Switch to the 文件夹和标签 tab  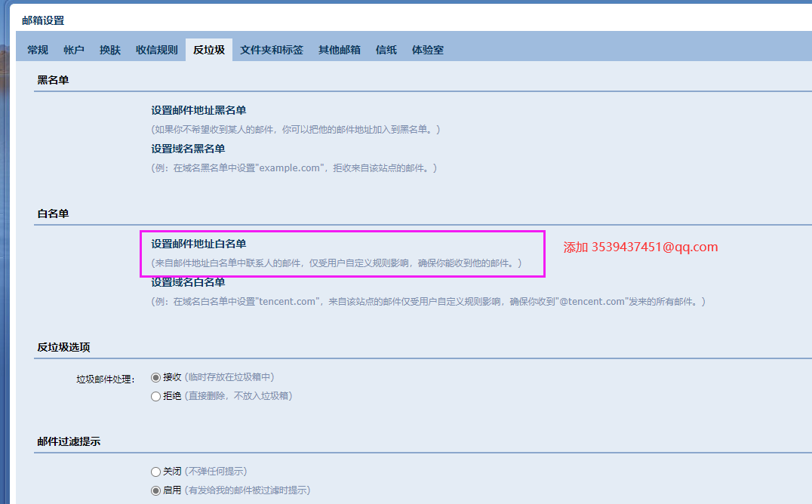pyautogui.click(x=272, y=50)
